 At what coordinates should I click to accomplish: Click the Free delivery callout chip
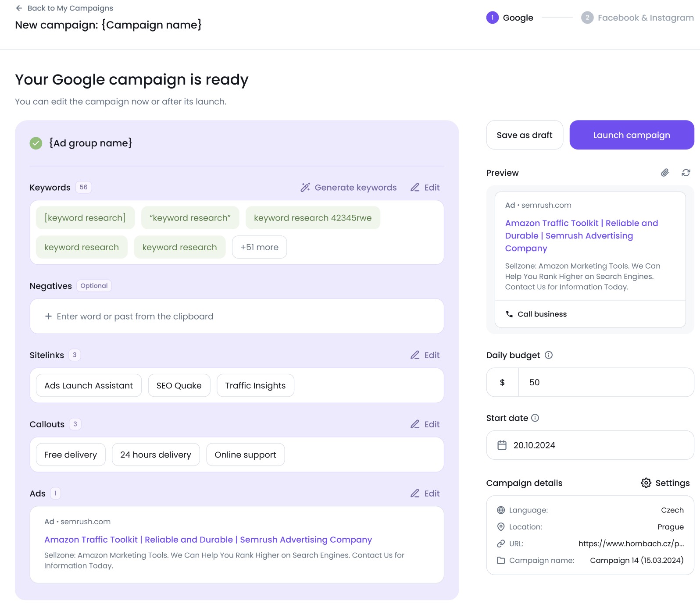(71, 455)
